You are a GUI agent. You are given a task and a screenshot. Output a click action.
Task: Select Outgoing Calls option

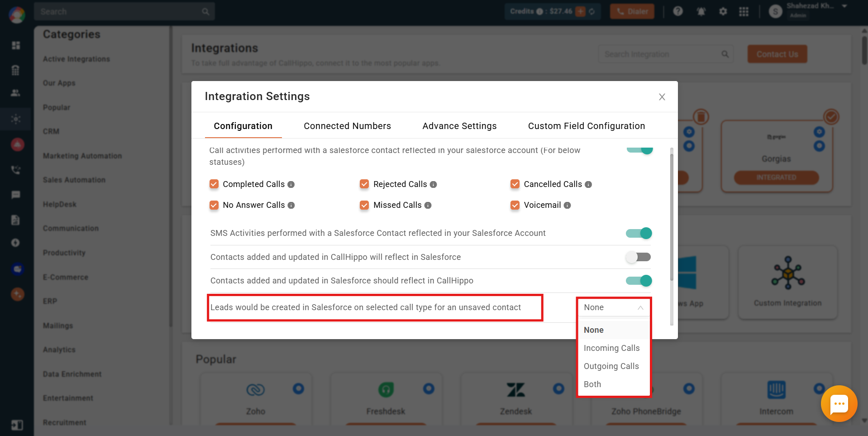pyautogui.click(x=614, y=366)
